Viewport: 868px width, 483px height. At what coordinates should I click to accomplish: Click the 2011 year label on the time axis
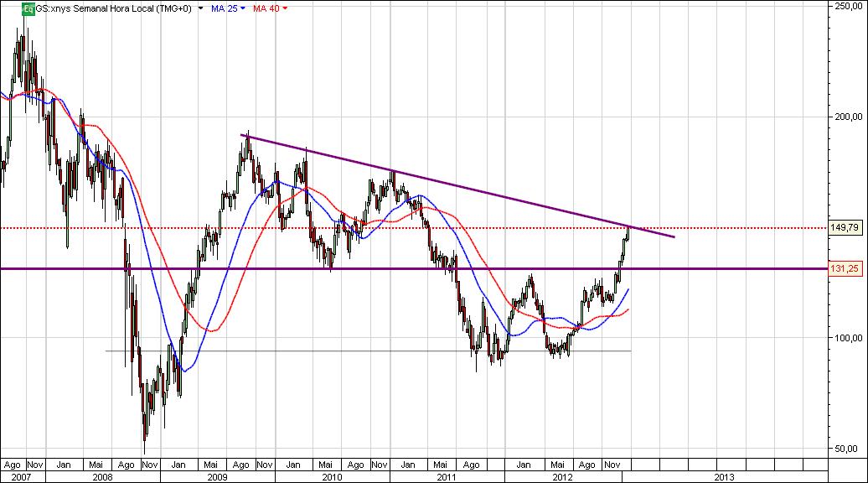click(447, 477)
